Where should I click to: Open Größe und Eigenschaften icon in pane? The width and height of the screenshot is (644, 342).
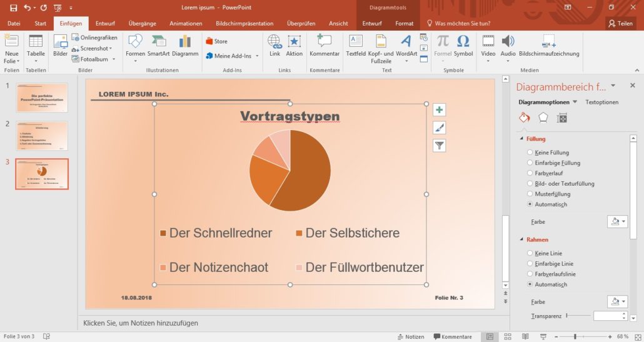562,118
